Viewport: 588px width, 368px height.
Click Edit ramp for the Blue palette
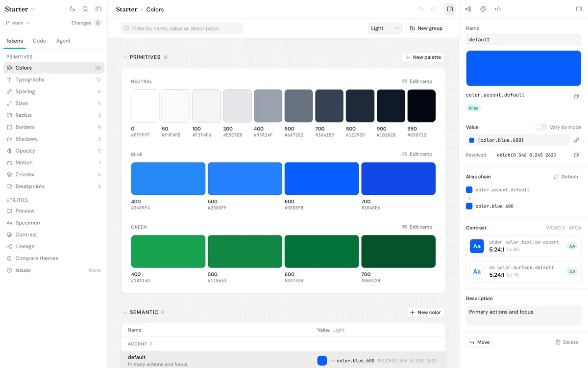pos(417,154)
